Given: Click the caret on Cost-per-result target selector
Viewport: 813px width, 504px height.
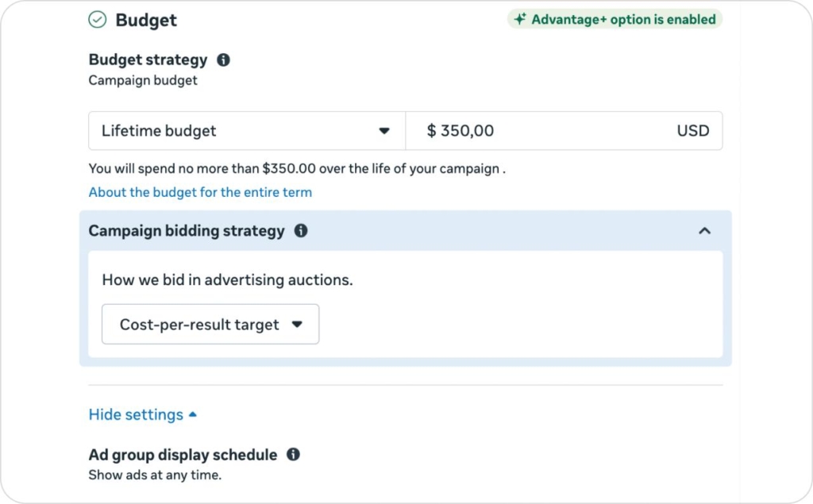Looking at the screenshot, I should coord(299,324).
